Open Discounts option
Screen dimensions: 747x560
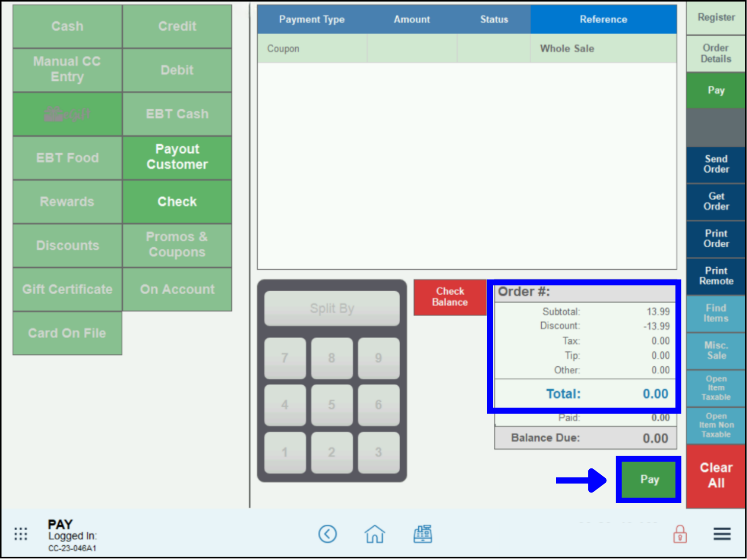click(68, 245)
